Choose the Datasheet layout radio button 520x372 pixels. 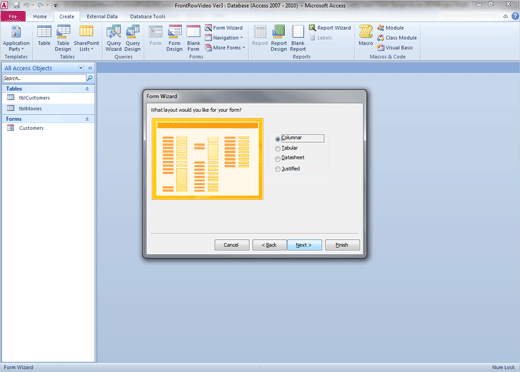tap(290, 158)
